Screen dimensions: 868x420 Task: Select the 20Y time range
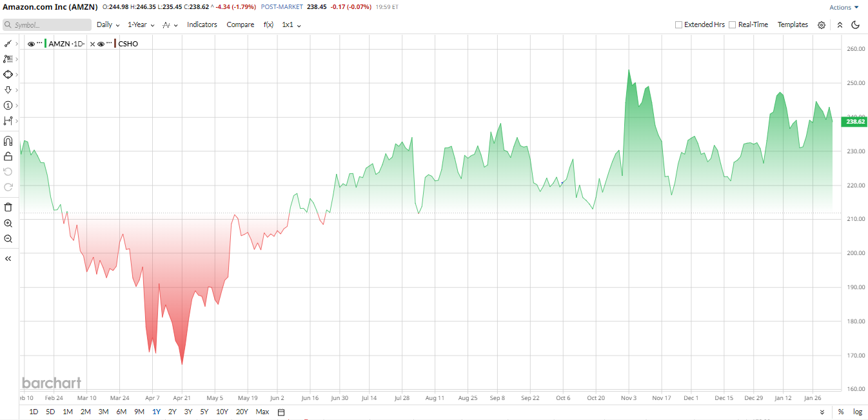(242, 412)
